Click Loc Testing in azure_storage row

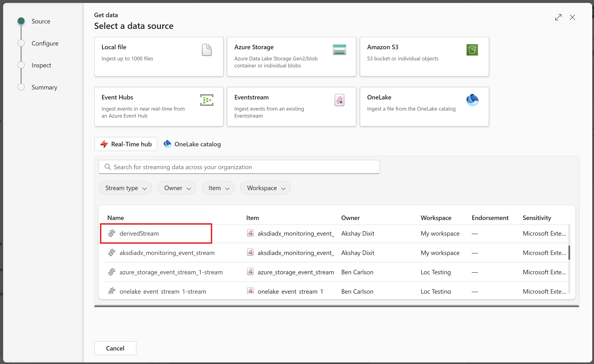[436, 272]
